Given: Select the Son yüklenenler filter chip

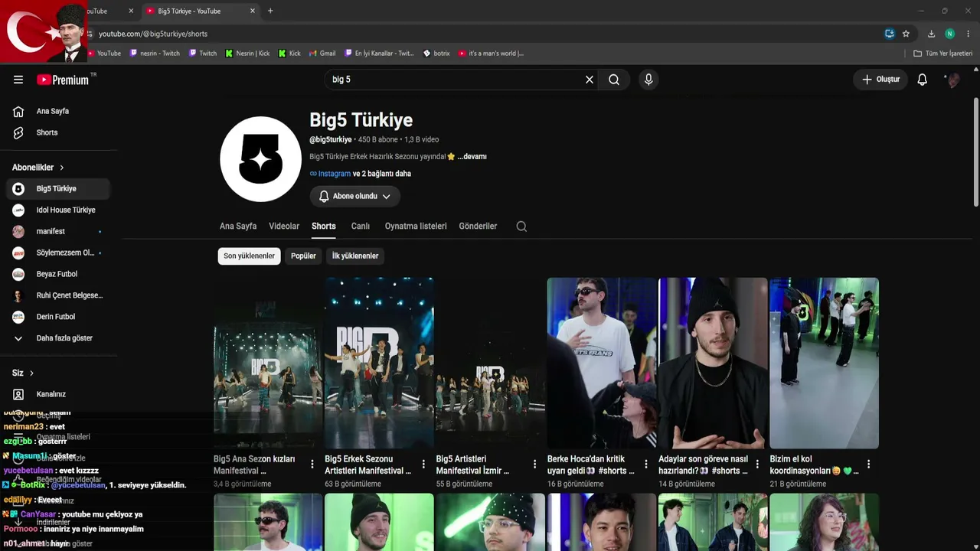Looking at the screenshot, I should click(x=249, y=256).
